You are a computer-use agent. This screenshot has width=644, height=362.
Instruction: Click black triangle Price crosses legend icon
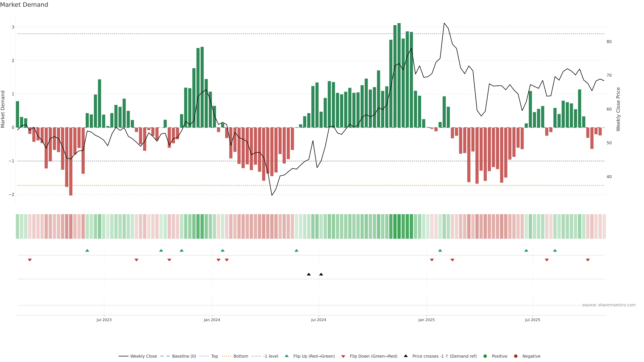pyautogui.click(x=406, y=356)
